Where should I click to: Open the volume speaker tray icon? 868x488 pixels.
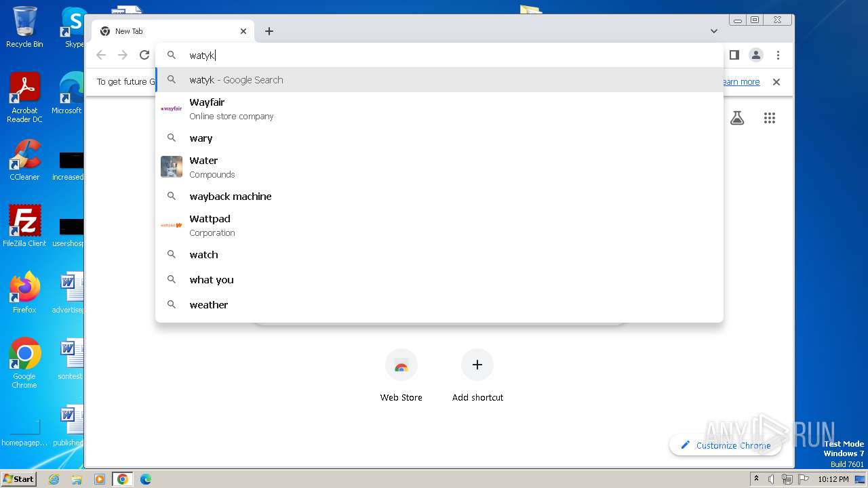[771, 479]
